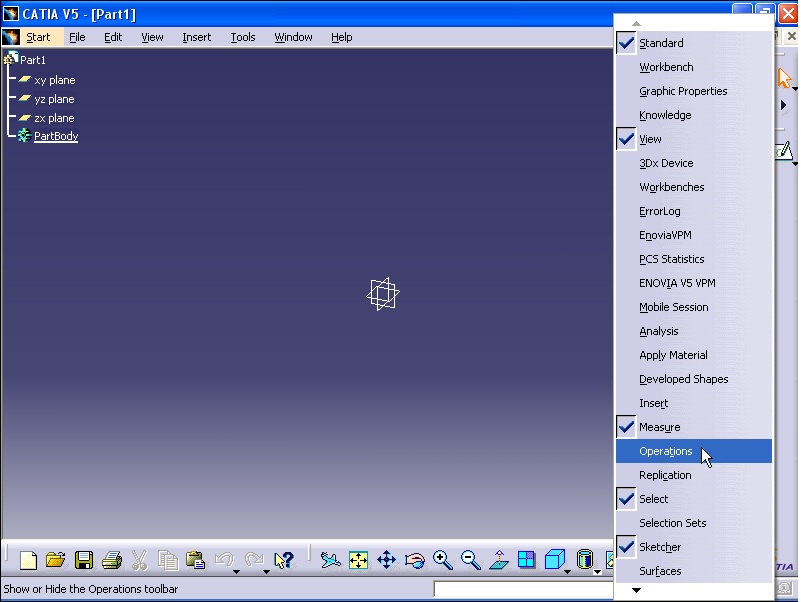Open the Start menu
Image resolution: width=801 pixels, height=602 pixels.
(x=38, y=37)
